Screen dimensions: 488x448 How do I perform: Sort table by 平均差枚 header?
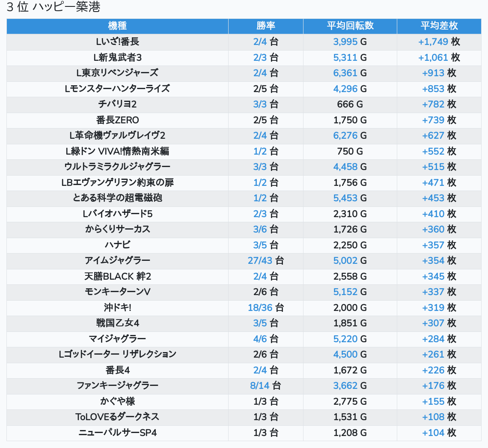coord(439,26)
